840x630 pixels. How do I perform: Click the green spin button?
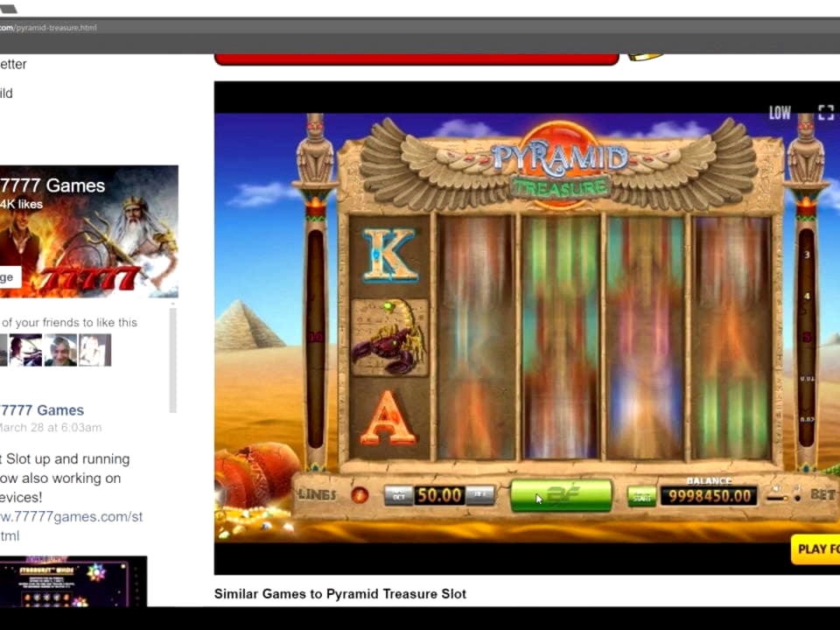pyautogui.click(x=561, y=495)
